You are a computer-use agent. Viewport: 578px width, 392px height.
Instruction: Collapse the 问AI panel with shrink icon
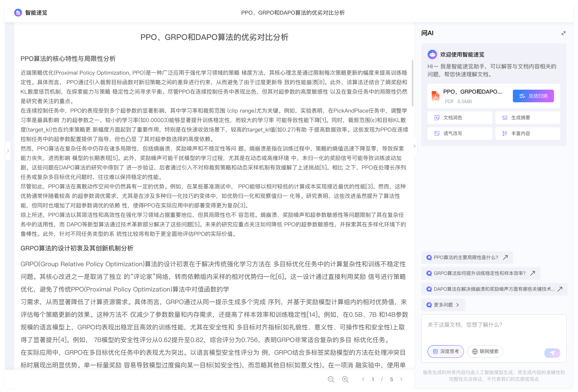pyautogui.click(x=563, y=33)
